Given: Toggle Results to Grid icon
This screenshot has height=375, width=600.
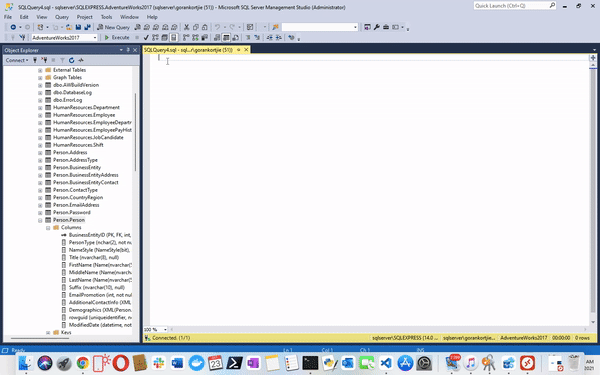Looking at the screenshot, I should tap(226, 38).
